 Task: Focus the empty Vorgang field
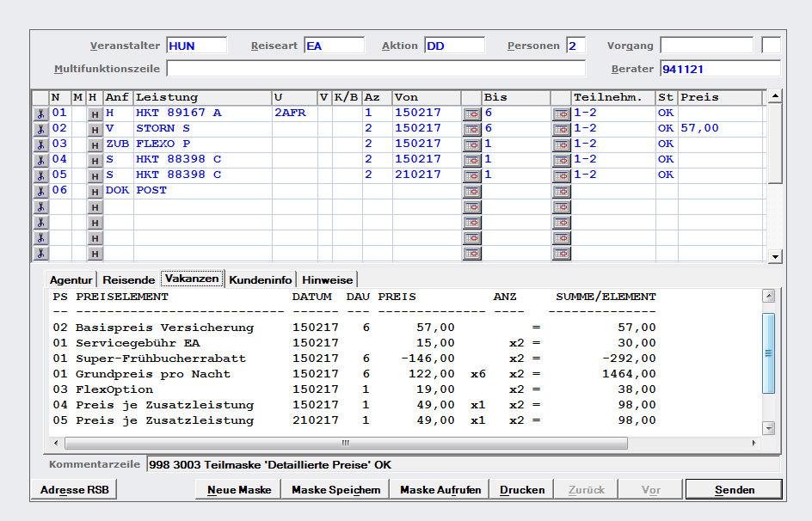point(707,46)
